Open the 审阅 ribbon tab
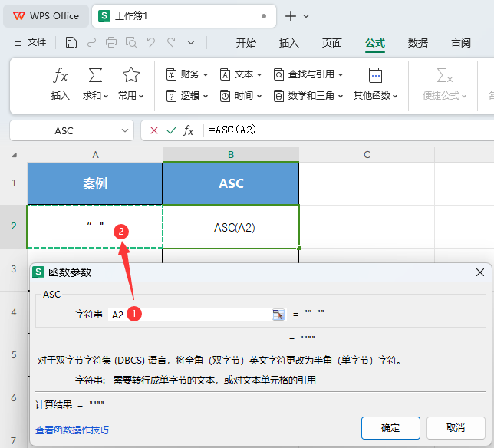The image size is (494, 448). pyautogui.click(x=461, y=43)
